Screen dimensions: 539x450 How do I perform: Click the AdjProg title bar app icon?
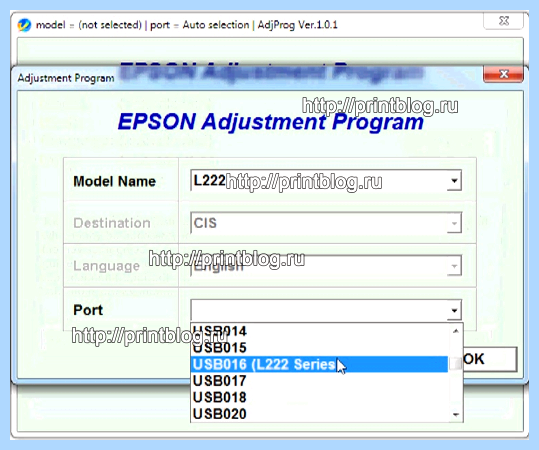tap(24, 25)
